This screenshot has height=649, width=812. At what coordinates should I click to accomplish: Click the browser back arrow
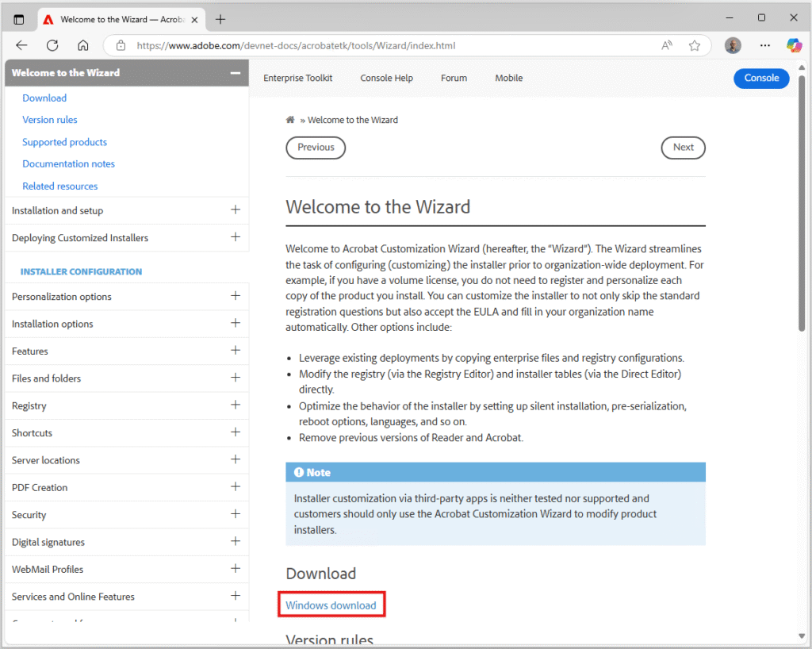tap(21, 45)
